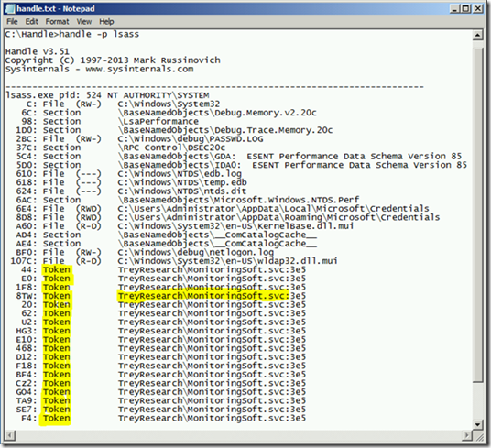The width and height of the screenshot is (491, 448).
Task: Close the handle.txt Notepad window
Action: [477, 9]
